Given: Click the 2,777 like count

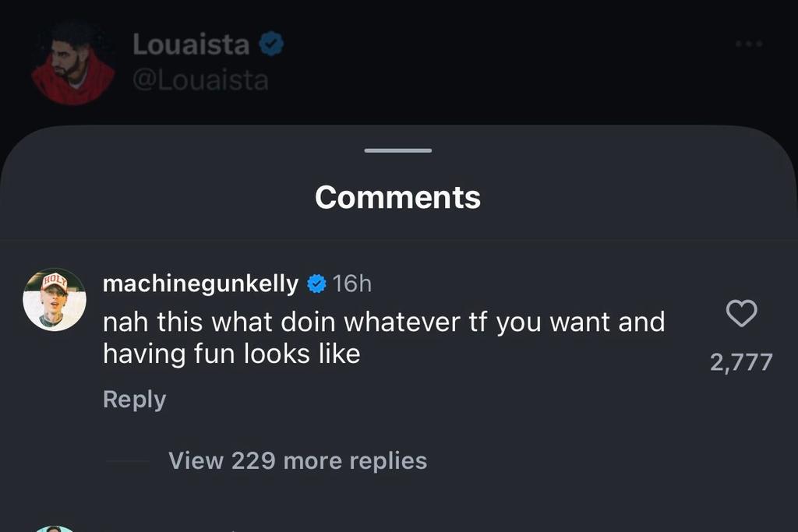Looking at the screenshot, I should (x=742, y=361).
